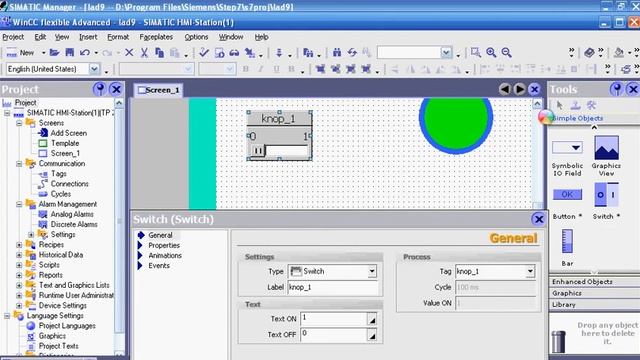
Task: Pin the Tools panel
Action: coord(617,89)
